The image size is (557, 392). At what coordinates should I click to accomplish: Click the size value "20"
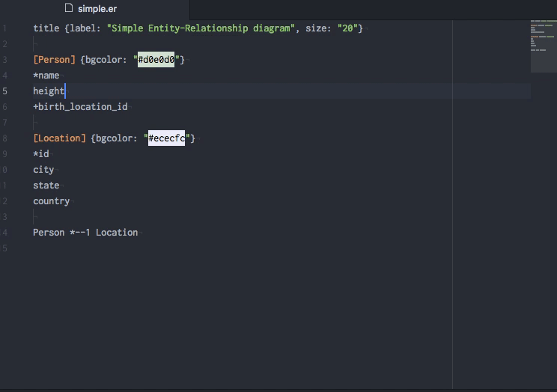click(350, 28)
